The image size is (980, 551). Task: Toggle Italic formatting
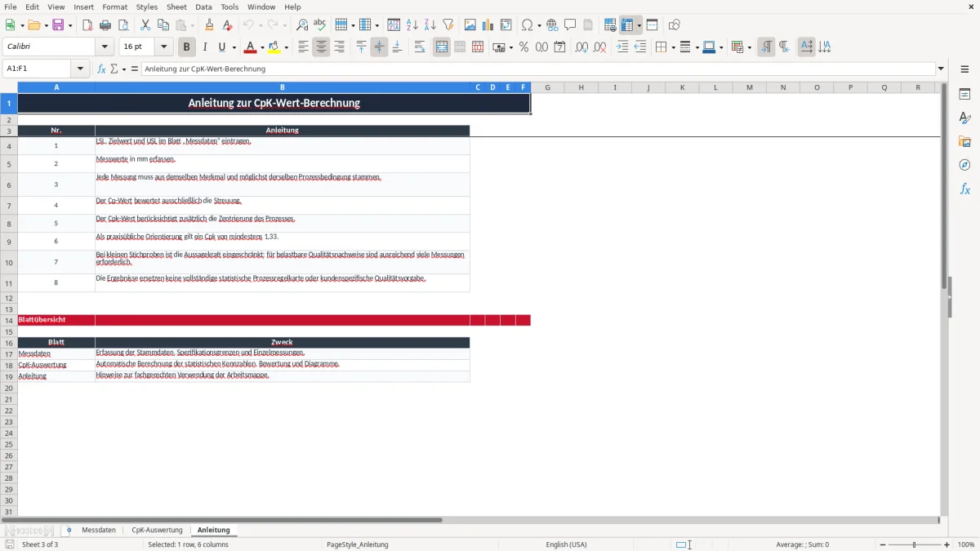[x=205, y=47]
